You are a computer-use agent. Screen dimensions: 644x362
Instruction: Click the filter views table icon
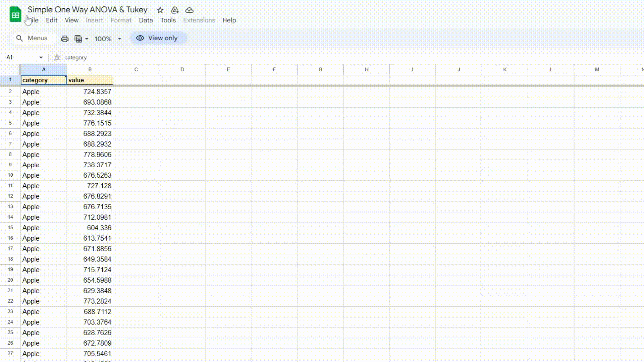pos(78,39)
